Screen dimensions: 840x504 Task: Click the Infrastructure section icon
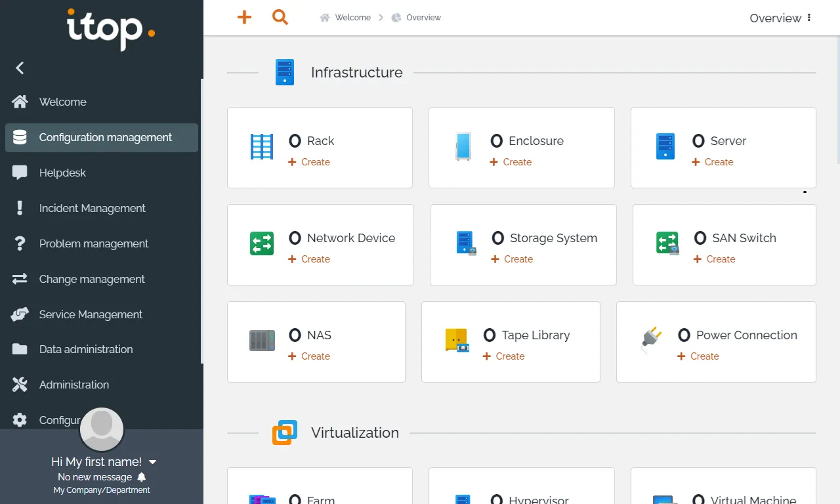pos(284,72)
